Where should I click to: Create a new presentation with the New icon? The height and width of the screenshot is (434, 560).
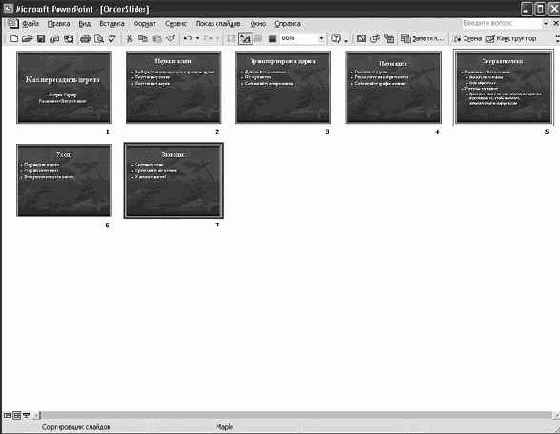14,38
